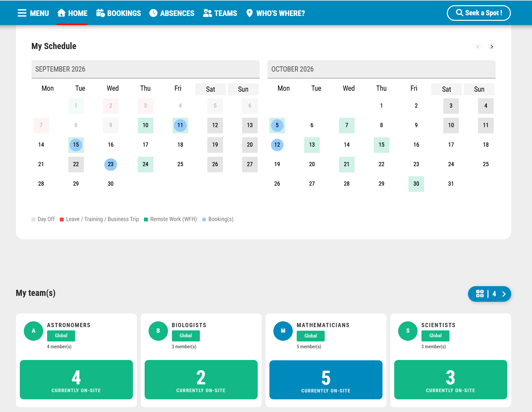Viewport: 532px width, 412px height.
Task: Show previous months in My Schedule
Action: 478,47
